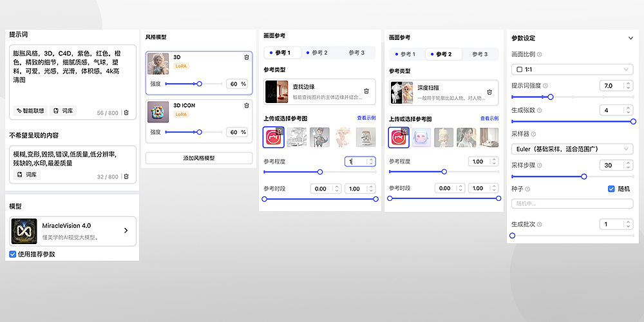Select the warrior character reference thumbnail in 参考 1
This screenshot has height=322, width=644.
[x=319, y=138]
